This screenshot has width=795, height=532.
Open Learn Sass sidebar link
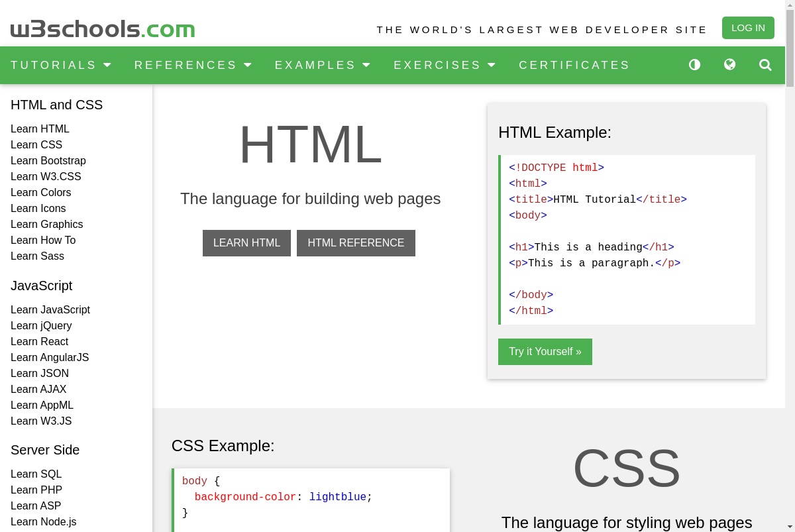(37, 256)
